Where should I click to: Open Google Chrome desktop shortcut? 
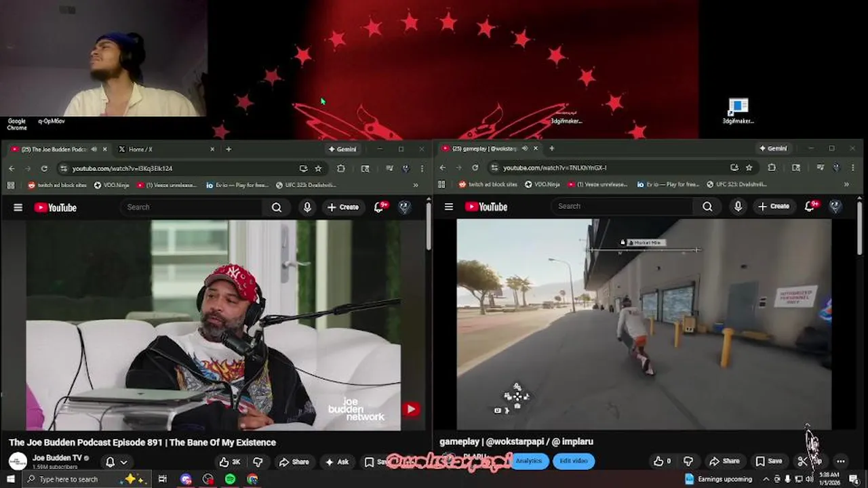16,123
